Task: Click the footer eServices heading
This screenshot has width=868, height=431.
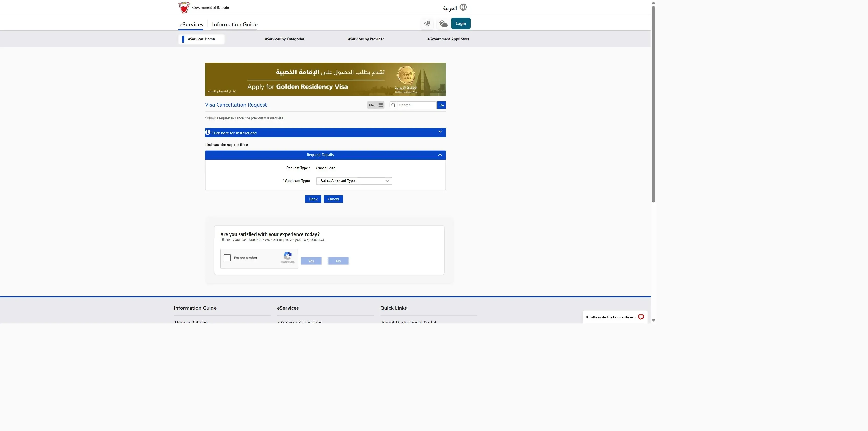Action: pyautogui.click(x=288, y=308)
